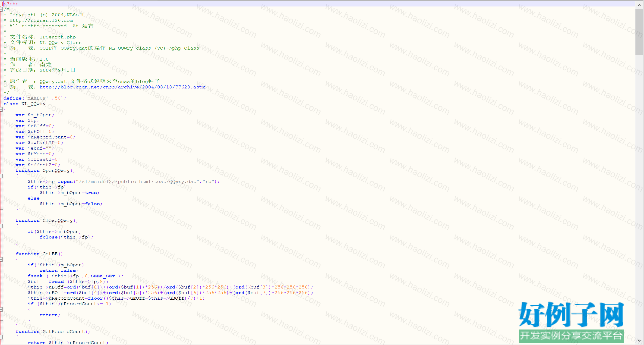
Task: Click the 'var $ebuf="";' line
Action: (x=35, y=148)
